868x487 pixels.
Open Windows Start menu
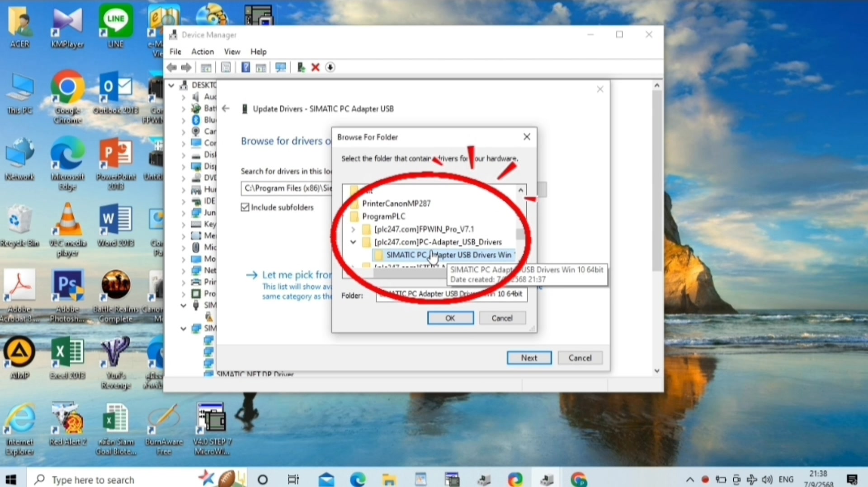pos(11,479)
